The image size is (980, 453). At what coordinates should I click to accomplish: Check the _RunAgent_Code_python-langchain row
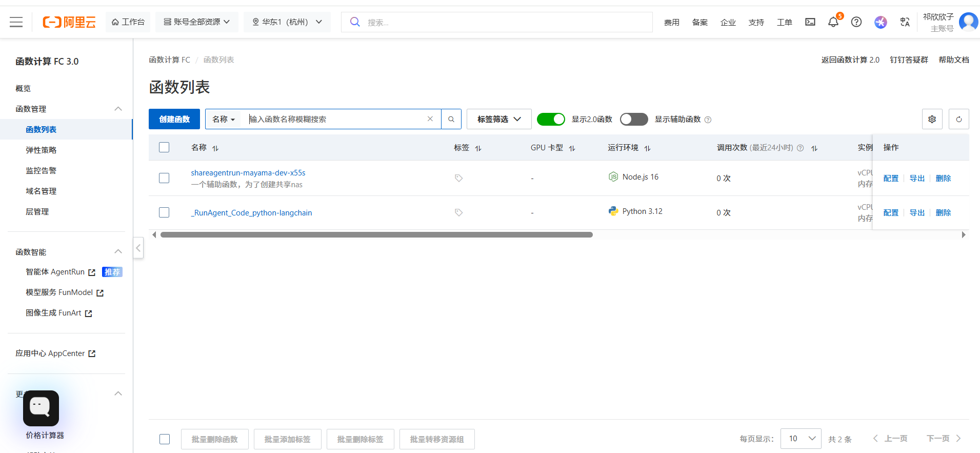click(164, 212)
